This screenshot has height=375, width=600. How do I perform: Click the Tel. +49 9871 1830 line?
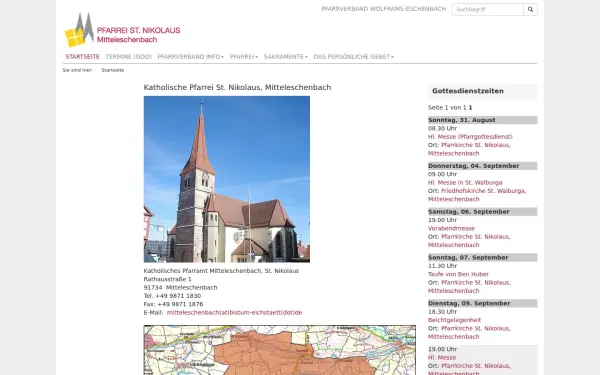tap(172, 296)
